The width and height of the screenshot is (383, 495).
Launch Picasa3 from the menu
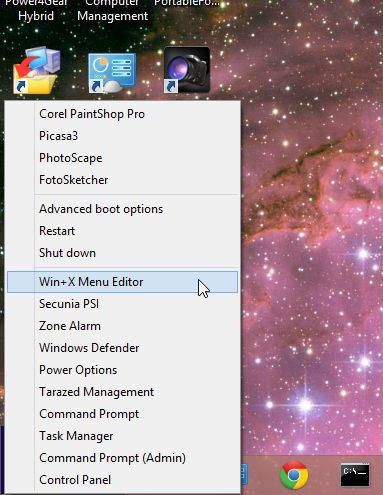(123, 136)
